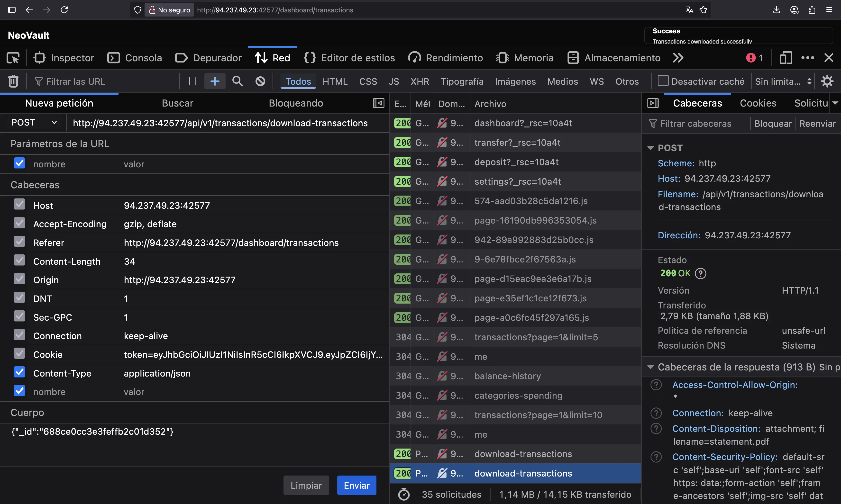Click the Filtrar las URL field
841x504 pixels.
105,81
